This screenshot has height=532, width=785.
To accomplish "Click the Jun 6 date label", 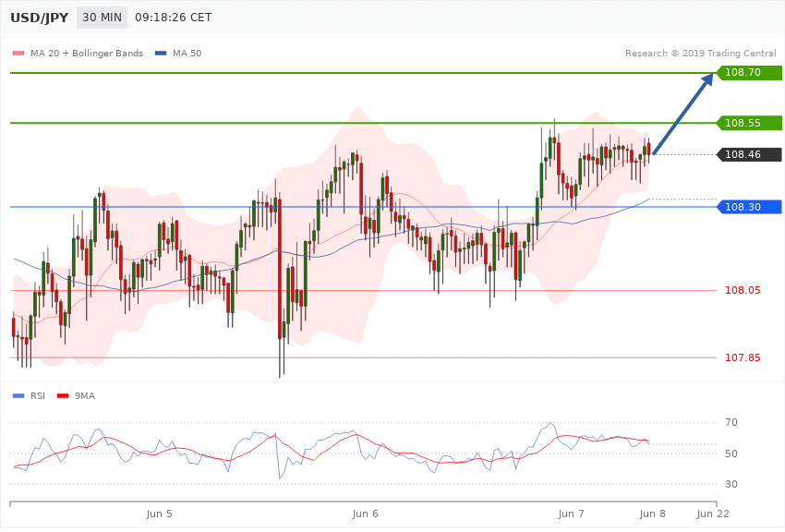I will point(365,514).
